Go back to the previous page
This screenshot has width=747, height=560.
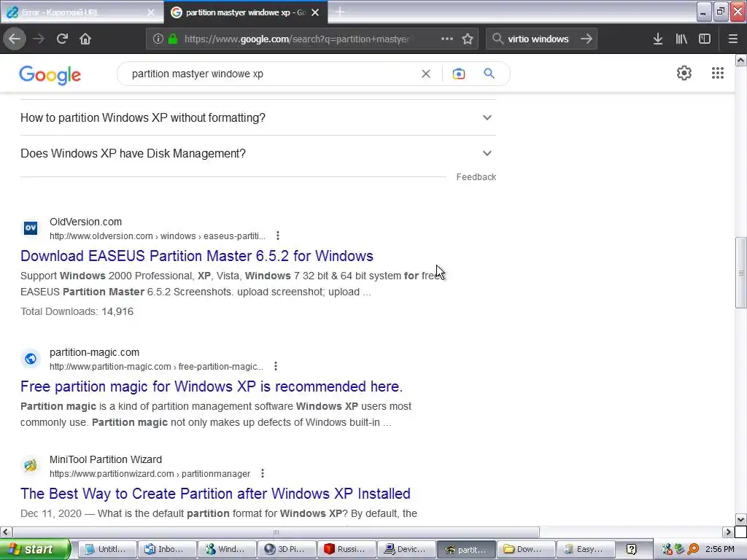(15, 39)
